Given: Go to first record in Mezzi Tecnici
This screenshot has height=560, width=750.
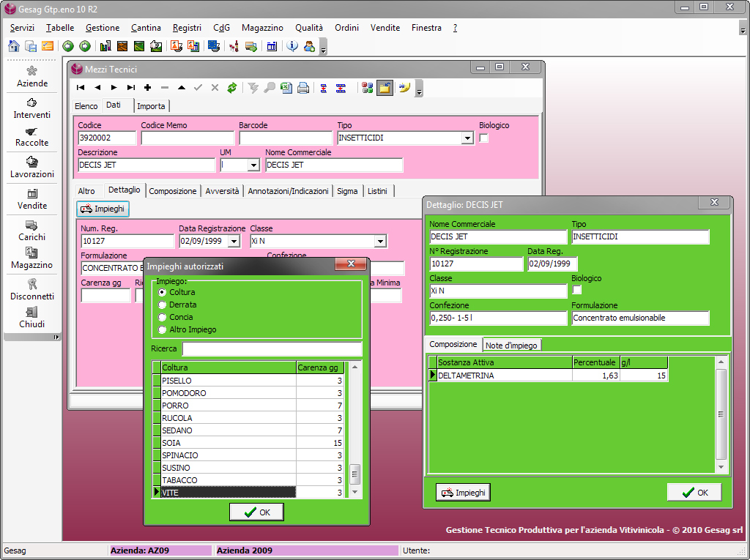Looking at the screenshot, I should tap(81, 88).
